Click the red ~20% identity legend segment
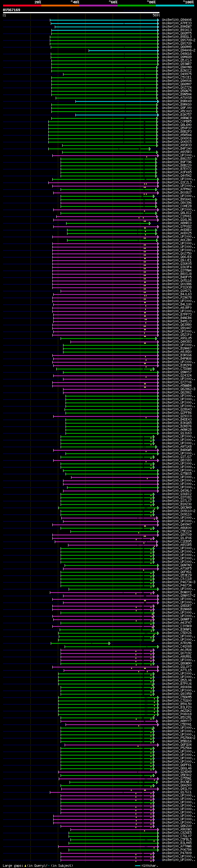The width and height of the screenshot is (197, 868). click(x=22, y=6)
